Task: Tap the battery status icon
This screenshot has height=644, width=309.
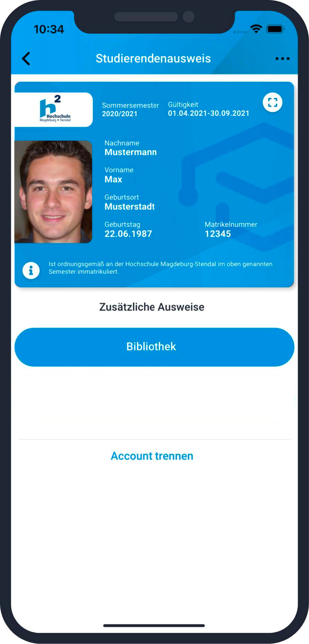Action: click(x=275, y=29)
